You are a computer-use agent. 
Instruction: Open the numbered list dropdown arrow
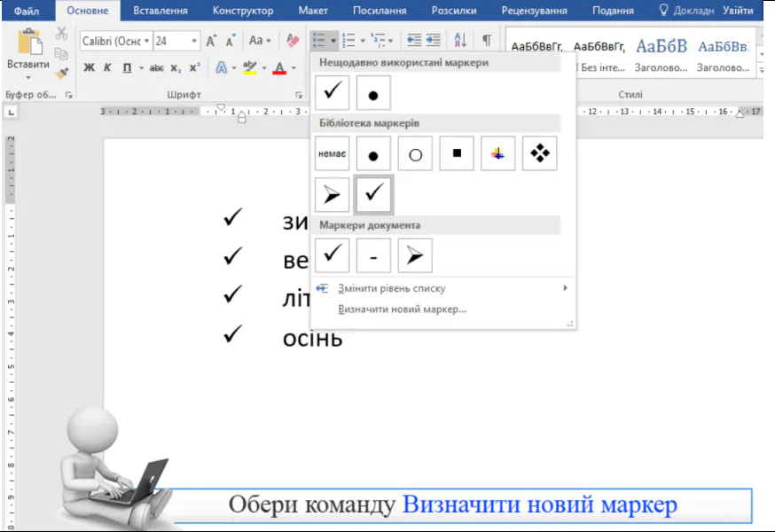pos(363,41)
